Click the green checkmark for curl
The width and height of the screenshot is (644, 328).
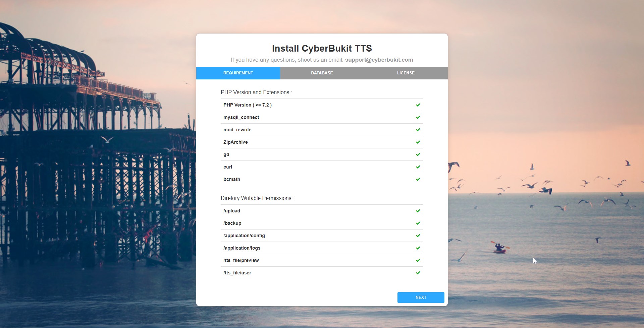418,167
